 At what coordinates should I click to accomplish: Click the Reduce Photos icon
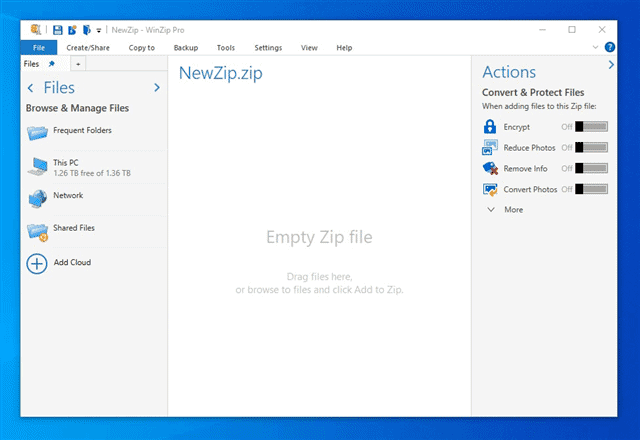coord(490,147)
